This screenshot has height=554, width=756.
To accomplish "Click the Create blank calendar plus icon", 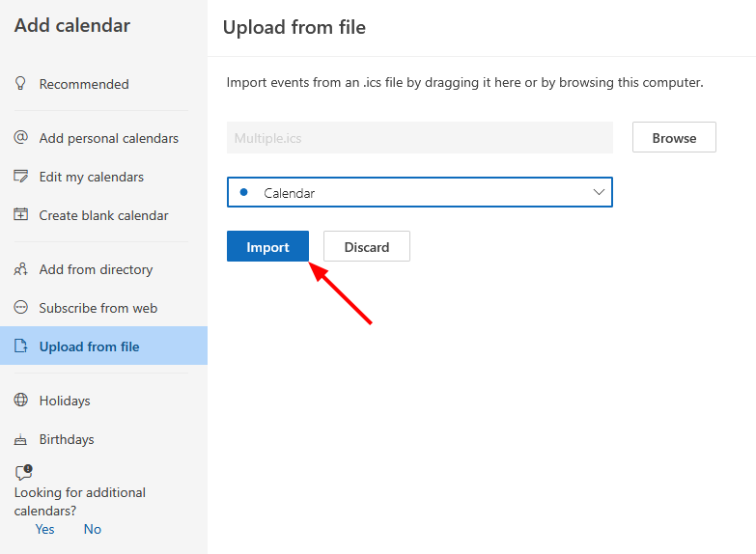I will click(x=20, y=215).
